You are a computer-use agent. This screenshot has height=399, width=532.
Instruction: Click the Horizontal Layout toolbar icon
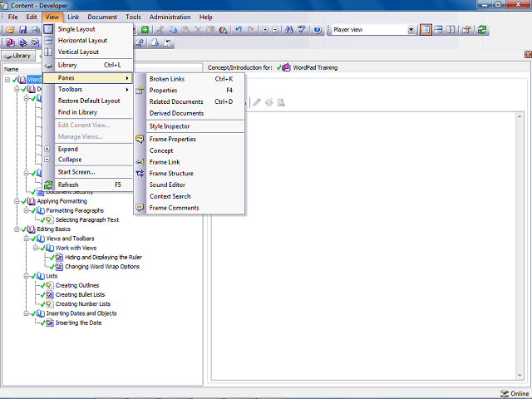pos(438,30)
